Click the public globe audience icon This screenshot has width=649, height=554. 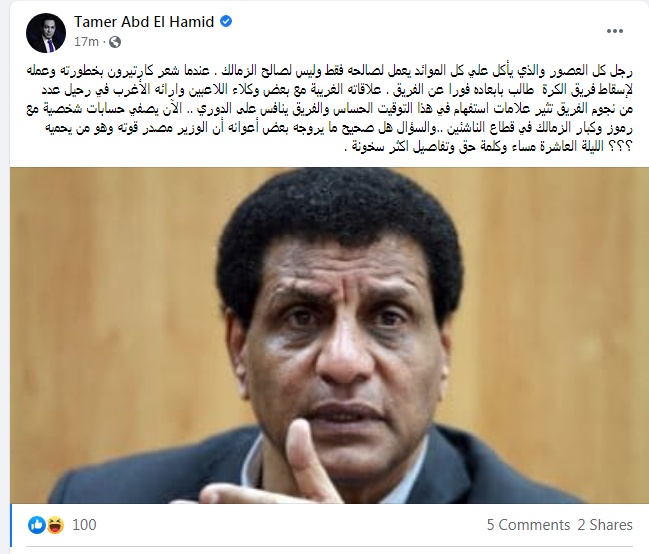click(115, 42)
